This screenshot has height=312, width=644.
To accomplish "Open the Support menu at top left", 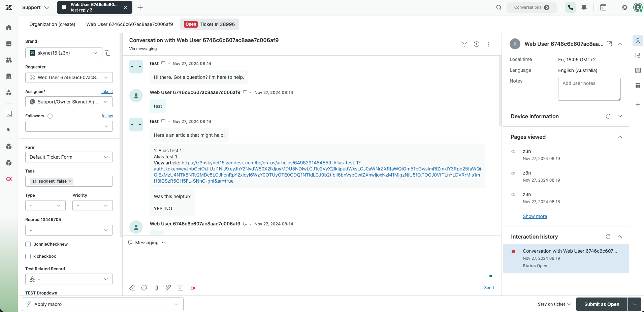I will coord(35,7).
